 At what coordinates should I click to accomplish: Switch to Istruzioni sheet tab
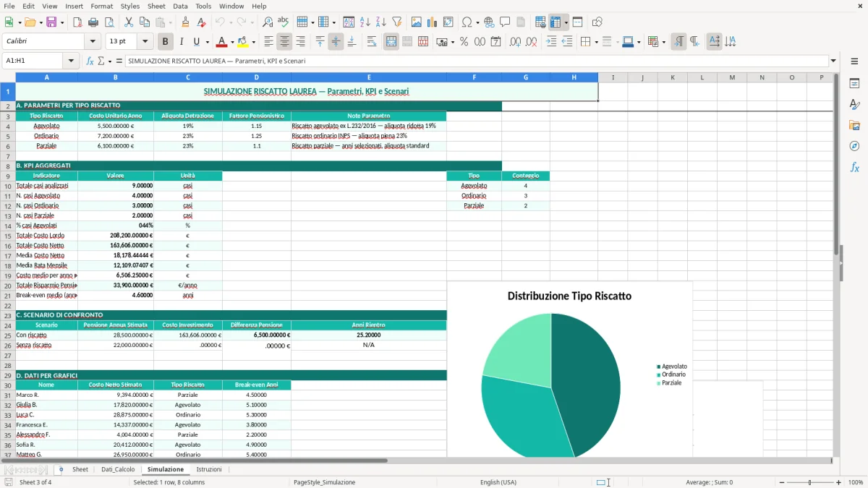pyautogui.click(x=209, y=469)
